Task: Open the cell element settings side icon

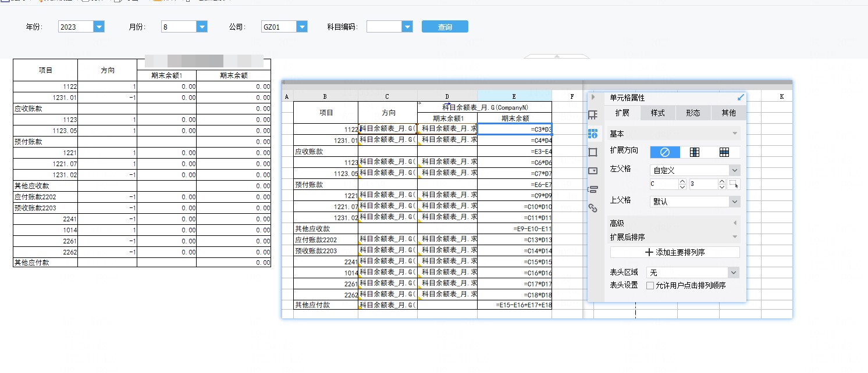Action: (x=593, y=115)
